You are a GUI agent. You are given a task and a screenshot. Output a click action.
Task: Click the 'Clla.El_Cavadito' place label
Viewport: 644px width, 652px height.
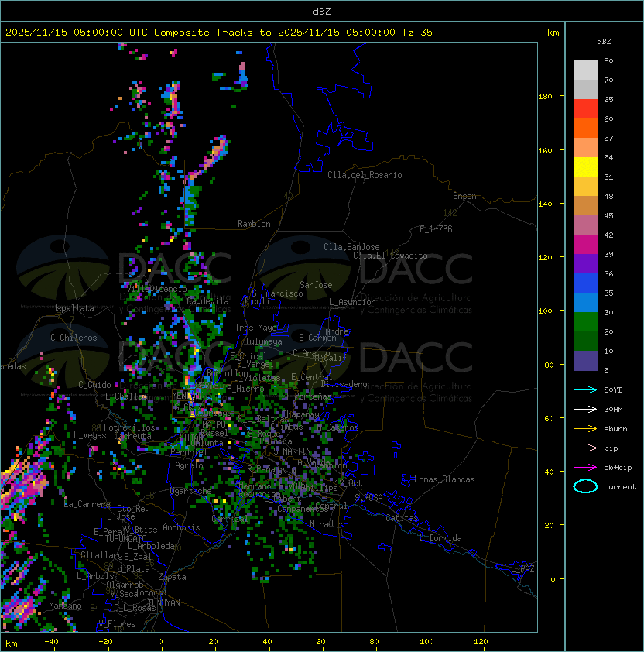click(x=390, y=256)
